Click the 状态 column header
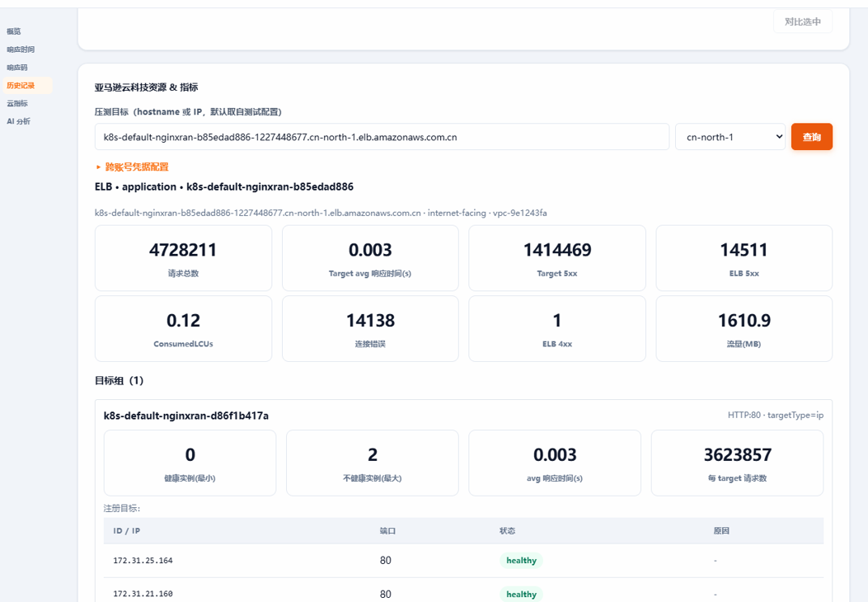 pyautogui.click(x=507, y=530)
